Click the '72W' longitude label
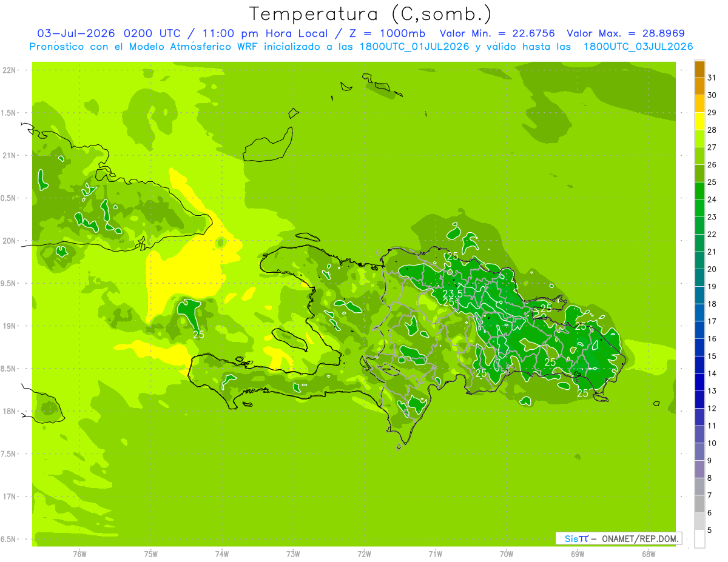Screen dimensions: 728x562 [364, 554]
